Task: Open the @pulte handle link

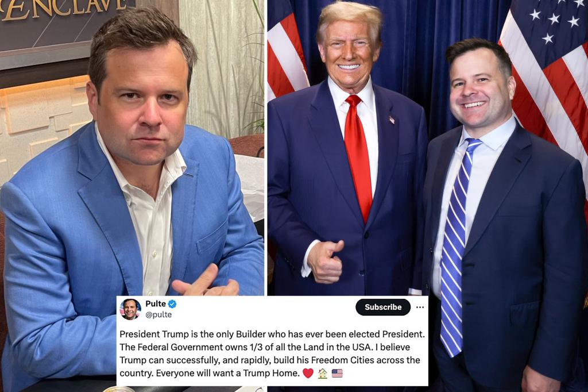Action: 158,314
